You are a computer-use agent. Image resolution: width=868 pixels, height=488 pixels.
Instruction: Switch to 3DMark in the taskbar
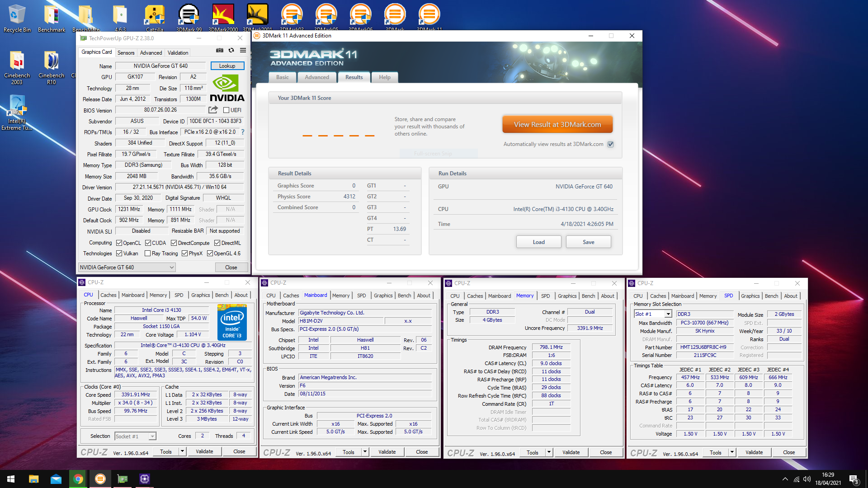pos(100,479)
